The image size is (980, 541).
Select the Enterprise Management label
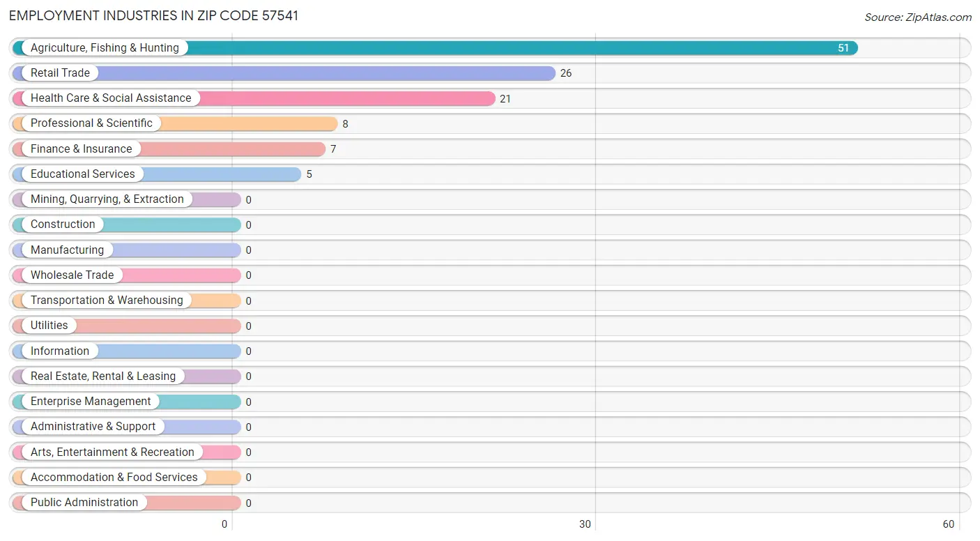(91, 402)
